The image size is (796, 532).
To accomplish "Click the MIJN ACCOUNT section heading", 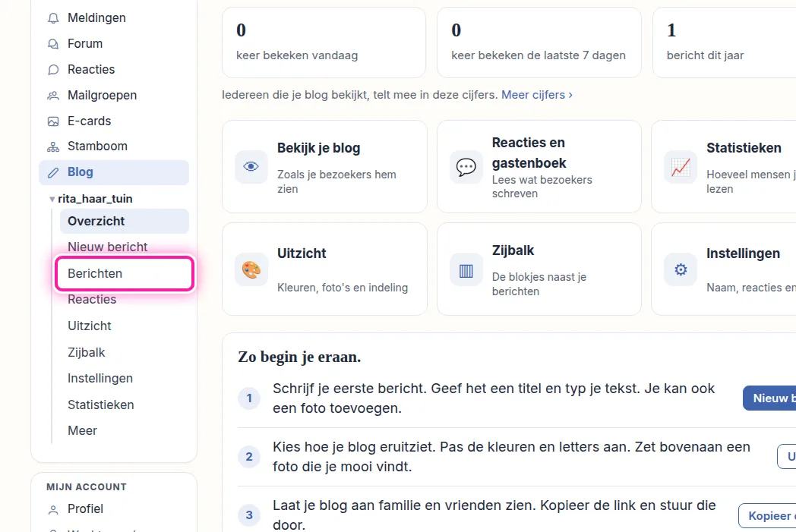I will click(87, 487).
